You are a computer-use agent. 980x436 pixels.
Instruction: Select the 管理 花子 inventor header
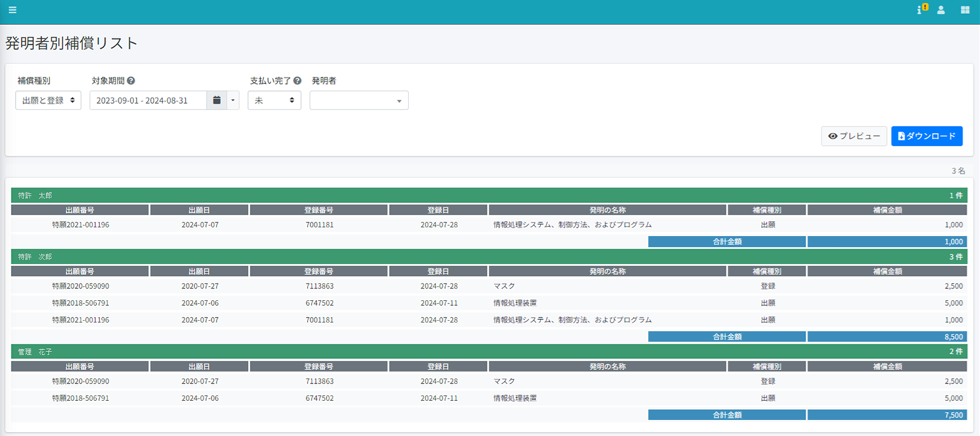click(489, 351)
